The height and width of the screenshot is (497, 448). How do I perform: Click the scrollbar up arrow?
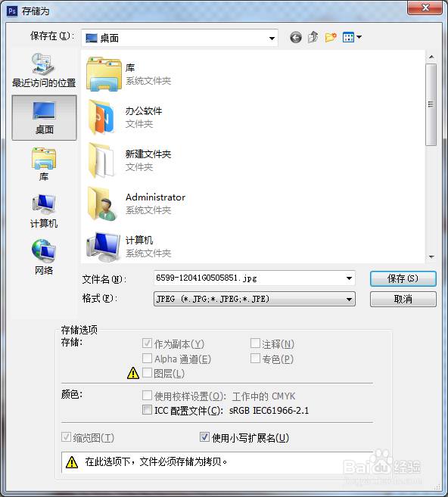(x=431, y=57)
